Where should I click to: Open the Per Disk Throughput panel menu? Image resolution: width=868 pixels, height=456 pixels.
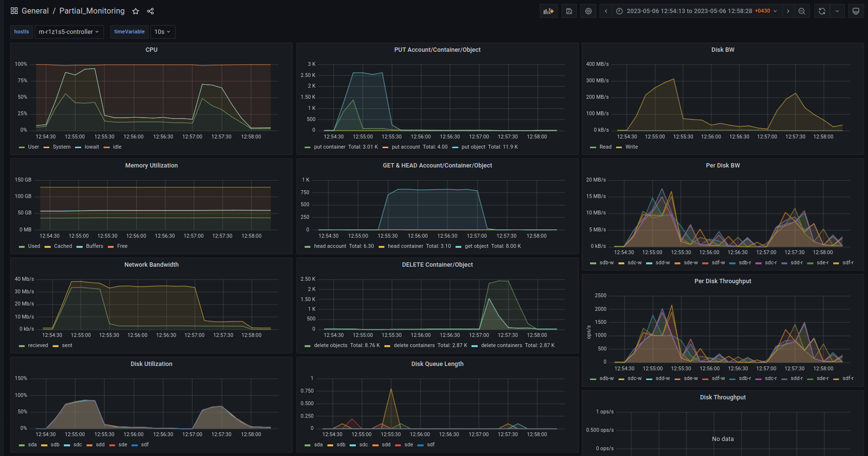(x=722, y=281)
